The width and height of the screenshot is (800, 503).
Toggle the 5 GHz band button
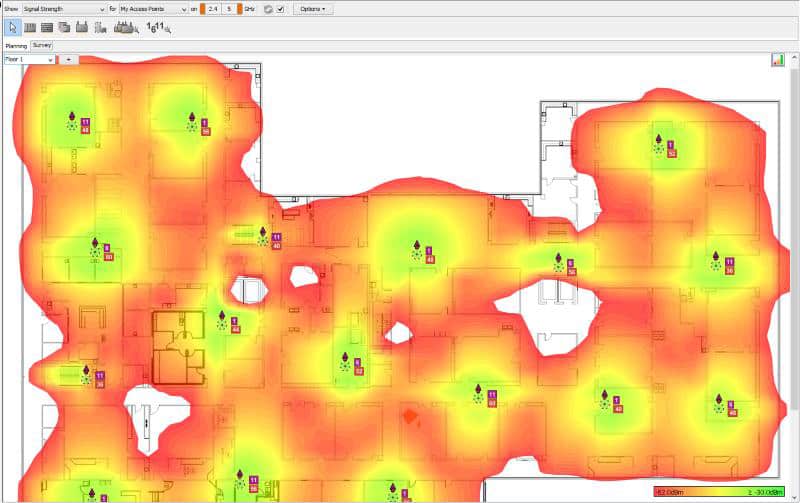[232, 9]
